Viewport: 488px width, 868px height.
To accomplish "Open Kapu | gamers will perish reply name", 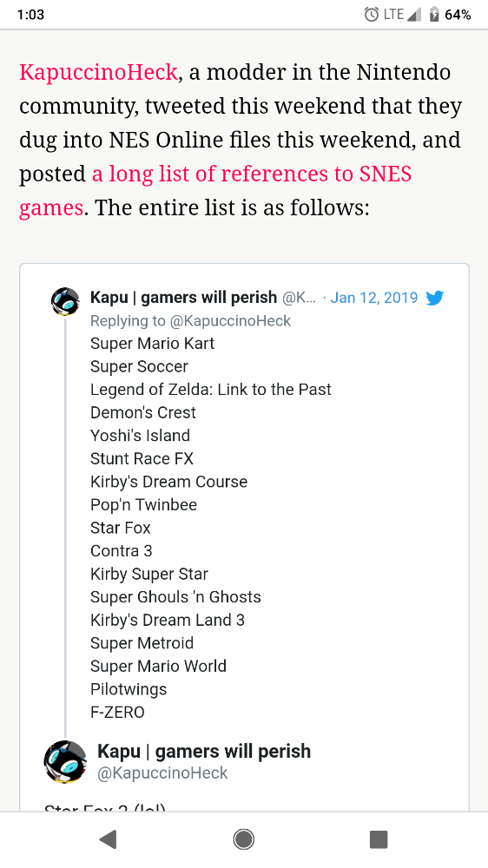I will click(x=183, y=298).
